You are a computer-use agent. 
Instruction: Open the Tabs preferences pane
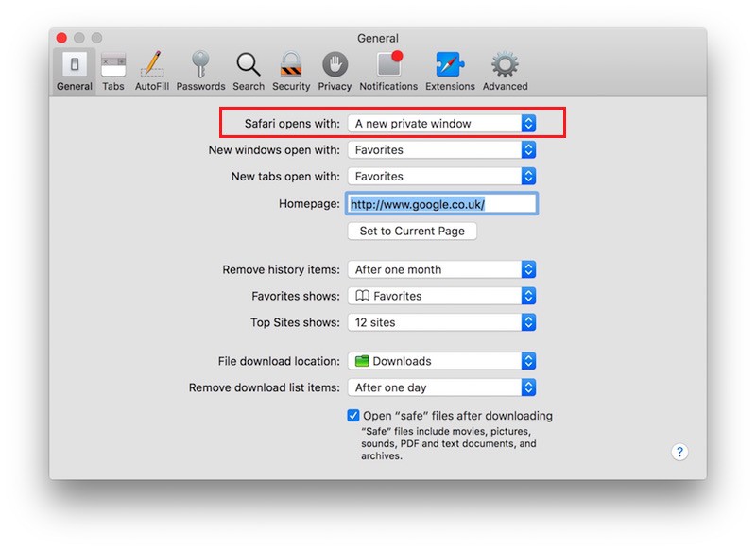point(113,71)
